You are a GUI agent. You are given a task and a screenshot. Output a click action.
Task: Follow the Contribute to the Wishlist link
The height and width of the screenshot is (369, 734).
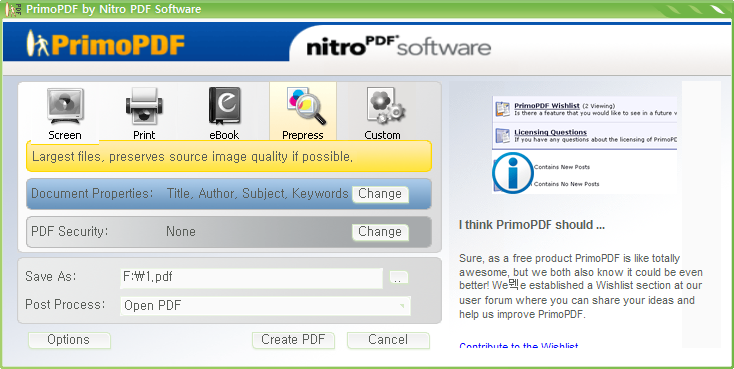(519, 346)
